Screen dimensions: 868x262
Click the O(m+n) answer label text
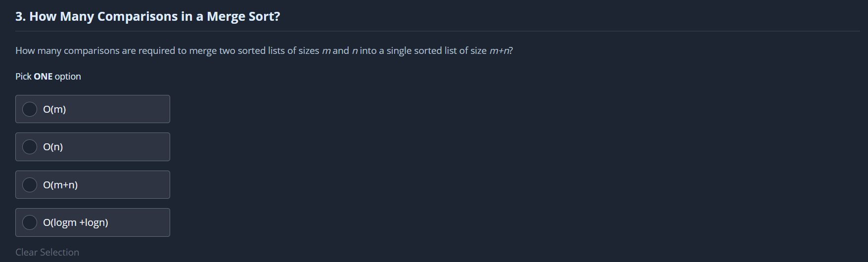tap(60, 185)
